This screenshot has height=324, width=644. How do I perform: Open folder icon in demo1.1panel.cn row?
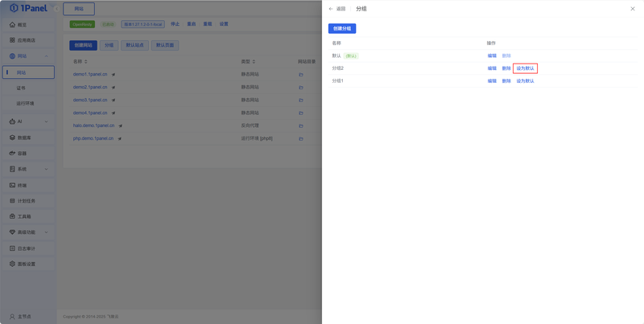coord(301,75)
